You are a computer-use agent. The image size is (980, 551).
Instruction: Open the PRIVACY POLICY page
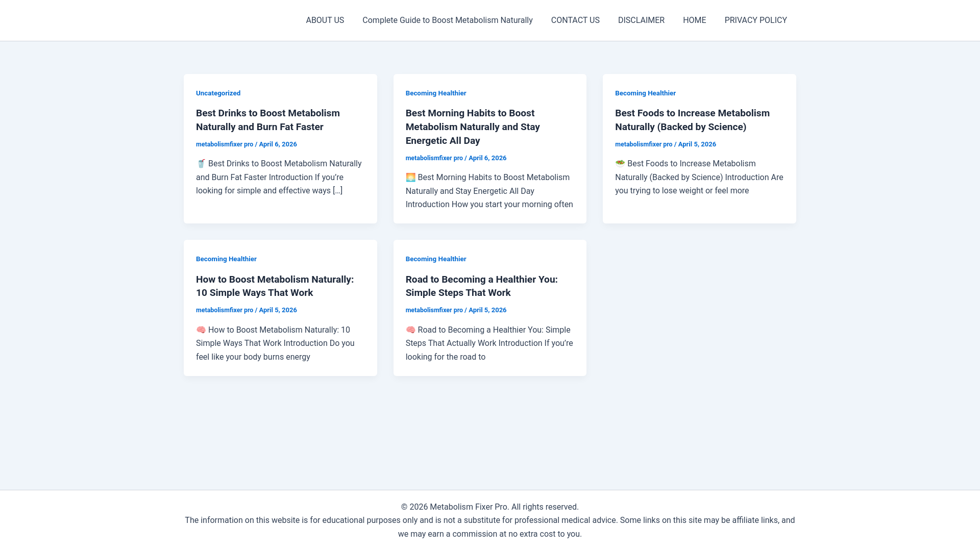755,20
